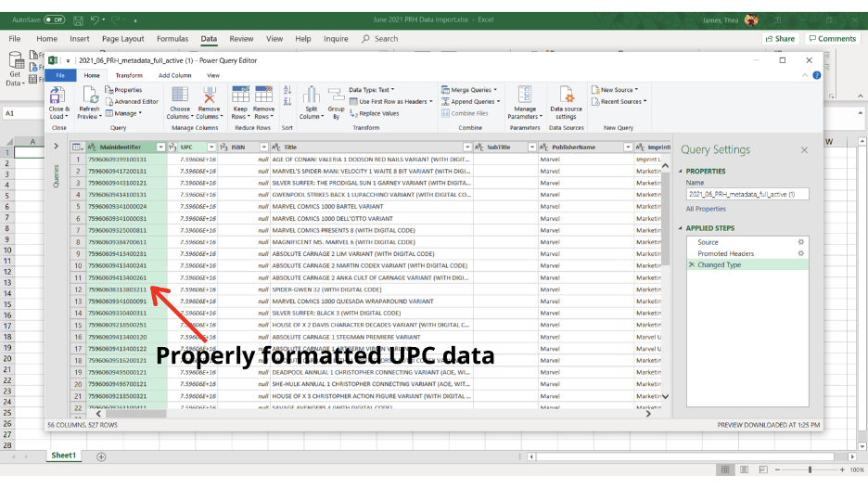Viewport: 868px width, 488px height.
Task: Click the data grid horizontal scrollbar
Action: click(135, 414)
